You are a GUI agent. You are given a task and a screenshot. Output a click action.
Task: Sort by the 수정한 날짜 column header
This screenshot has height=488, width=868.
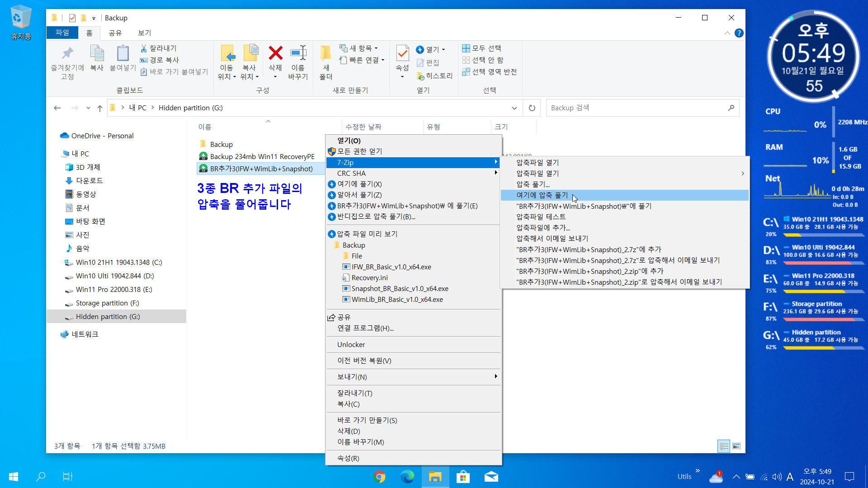[x=382, y=127]
